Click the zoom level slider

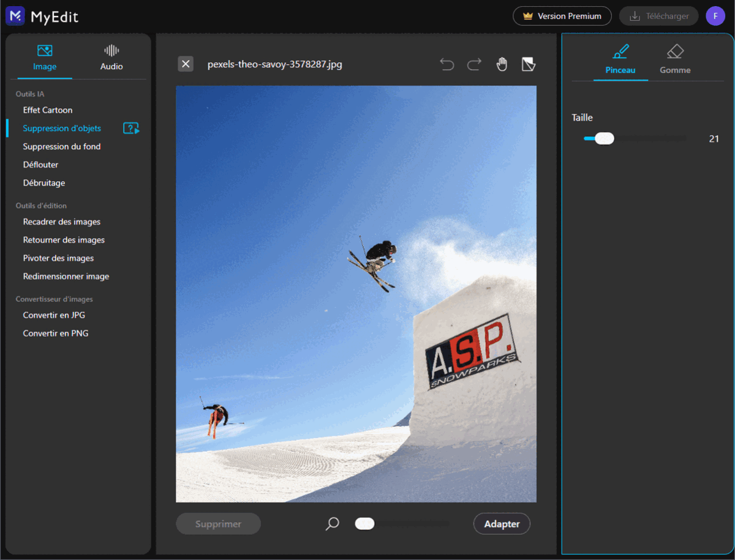coord(402,524)
